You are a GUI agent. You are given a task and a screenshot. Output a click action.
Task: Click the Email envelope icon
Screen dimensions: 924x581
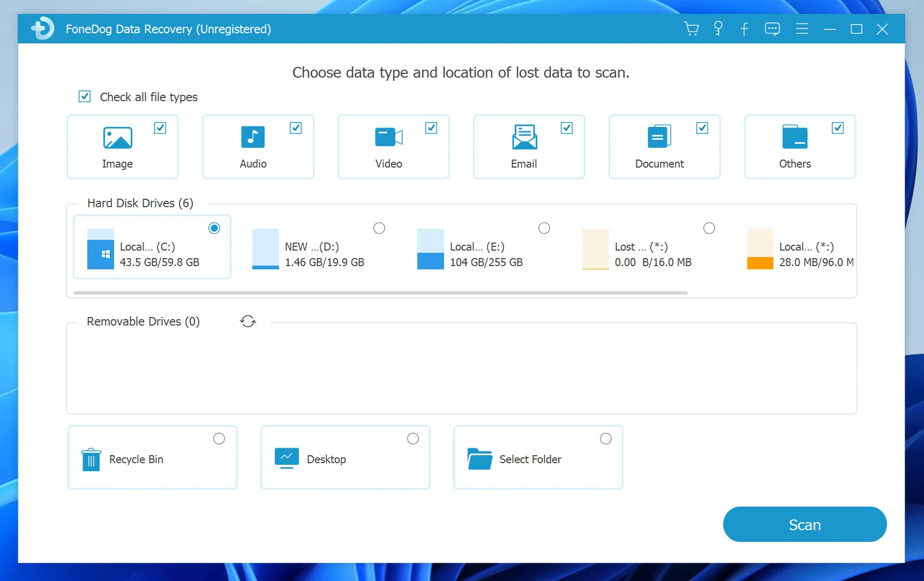point(524,137)
